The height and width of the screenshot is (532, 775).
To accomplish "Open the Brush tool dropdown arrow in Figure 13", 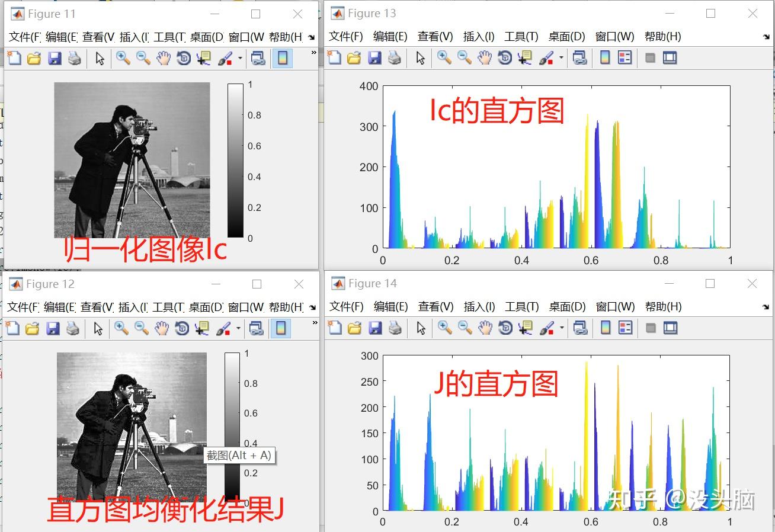I will click(561, 57).
